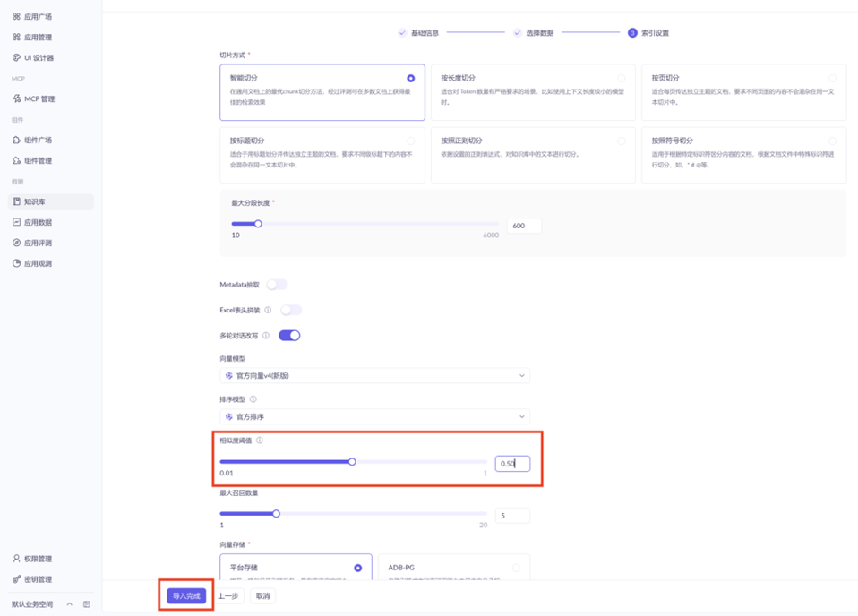Focus the 相似度阈值 field showing 0.50

[512, 464]
